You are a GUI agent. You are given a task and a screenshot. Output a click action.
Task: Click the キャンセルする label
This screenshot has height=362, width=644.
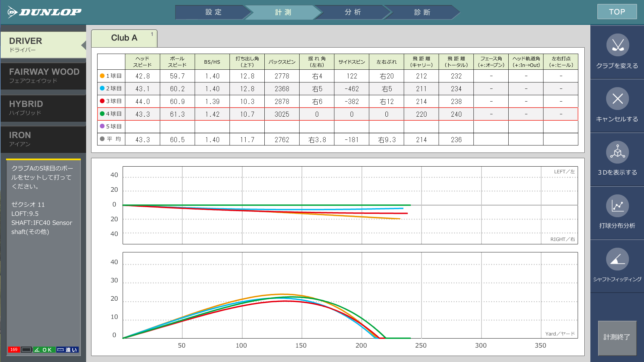pos(617,119)
